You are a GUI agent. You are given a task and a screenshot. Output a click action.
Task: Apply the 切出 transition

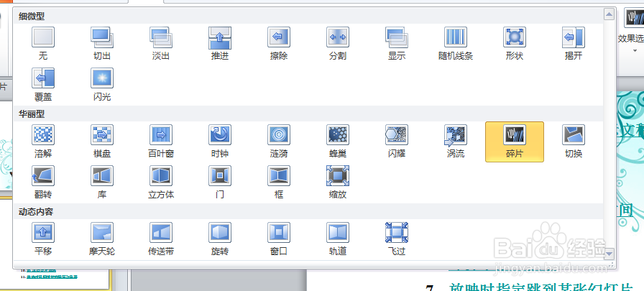click(x=102, y=44)
